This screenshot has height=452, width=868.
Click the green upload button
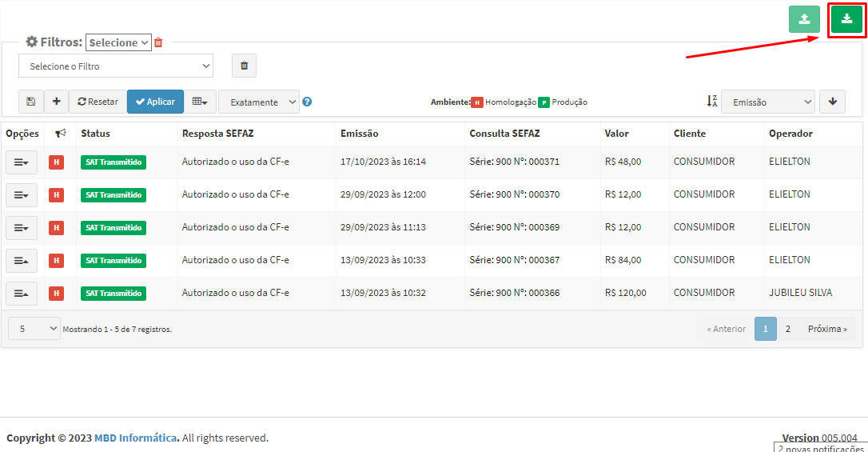click(804, 19)
